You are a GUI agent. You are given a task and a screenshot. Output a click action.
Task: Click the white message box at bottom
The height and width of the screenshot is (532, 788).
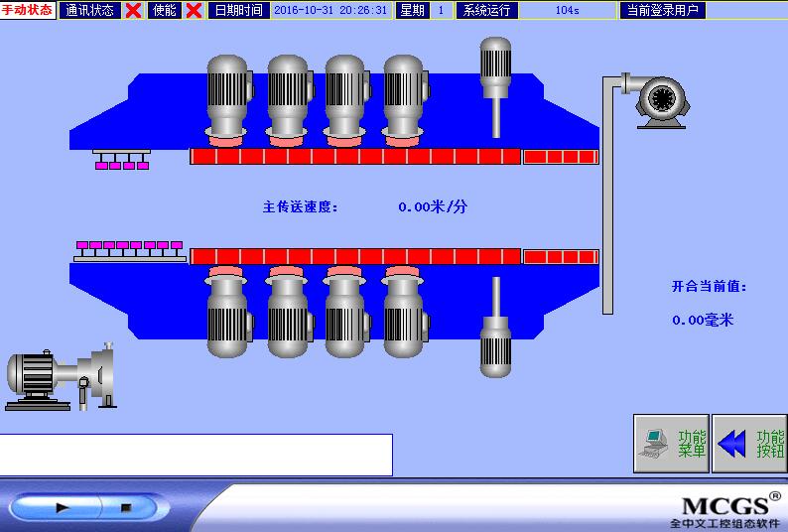tap(196, 455)
